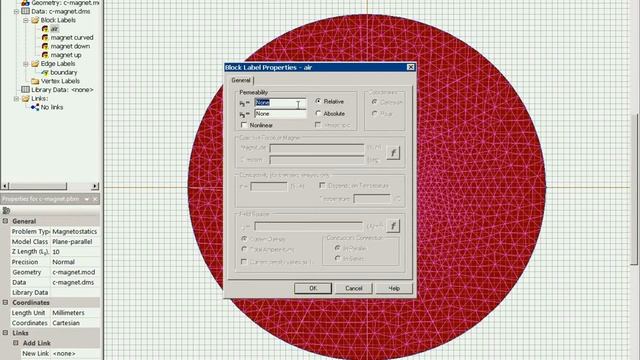Select the magnet down block label icon
The height and width of the screenshot is (360, 640).
coord(45,46)
